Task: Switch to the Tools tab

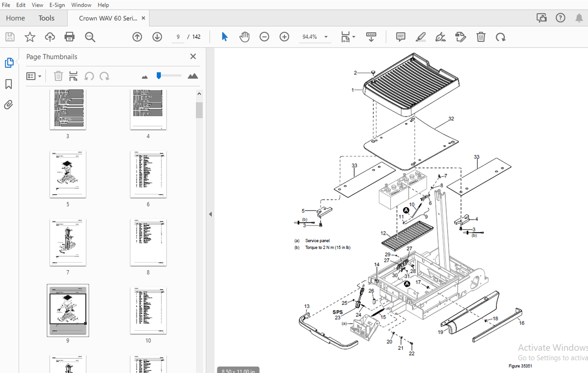Action: pyautogui.click(x=46, y=18)
